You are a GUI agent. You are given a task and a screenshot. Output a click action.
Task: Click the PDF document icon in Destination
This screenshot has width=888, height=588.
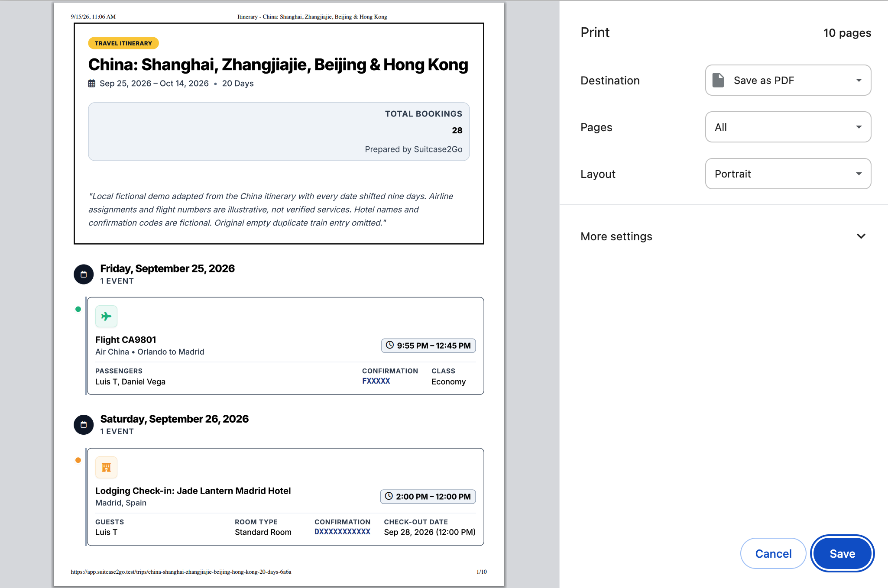[718, 80]
